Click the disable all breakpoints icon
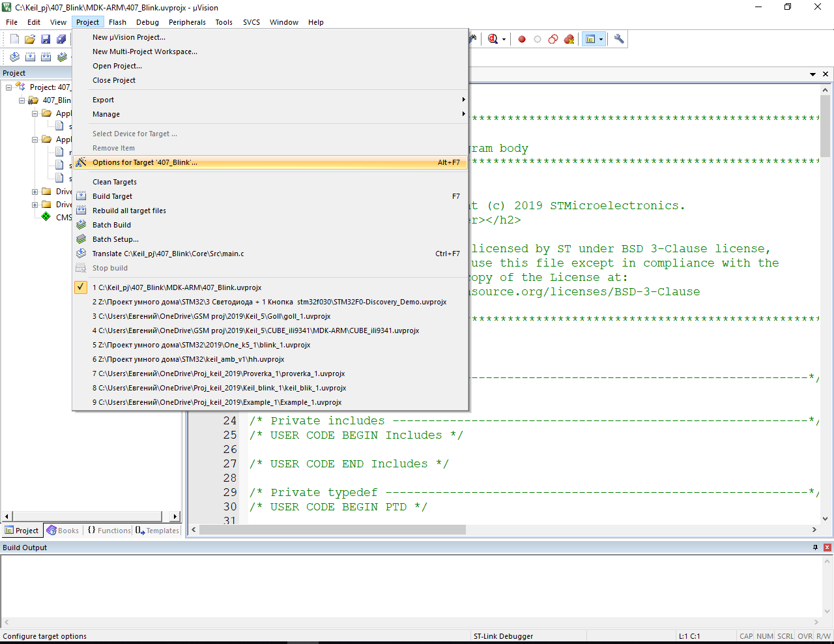Viewport: 834px width, 644px height. [553, 39]
